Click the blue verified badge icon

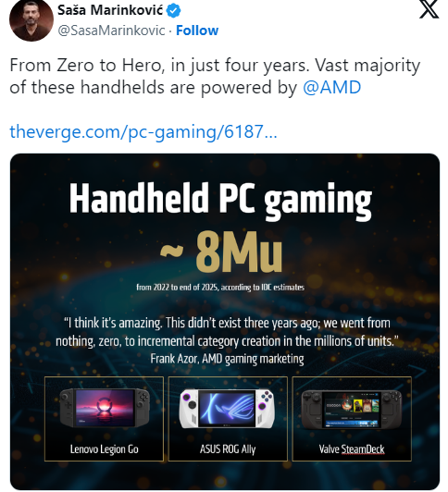(173, 11)
